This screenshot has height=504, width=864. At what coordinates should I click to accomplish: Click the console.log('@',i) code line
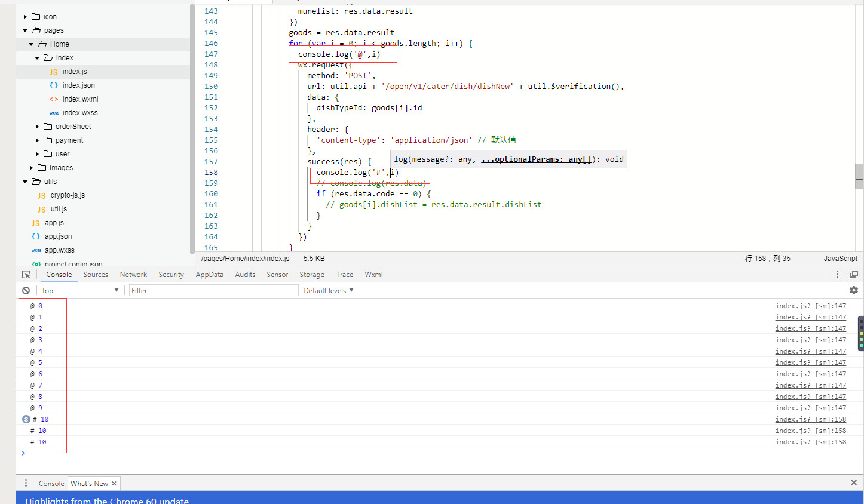click(339, 54)
